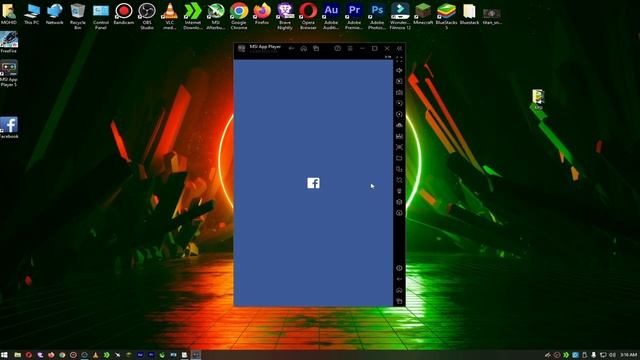The image size is (640, 360).
Task: Open recent apps from the title bar icon
Action: (x=316, y=48)
